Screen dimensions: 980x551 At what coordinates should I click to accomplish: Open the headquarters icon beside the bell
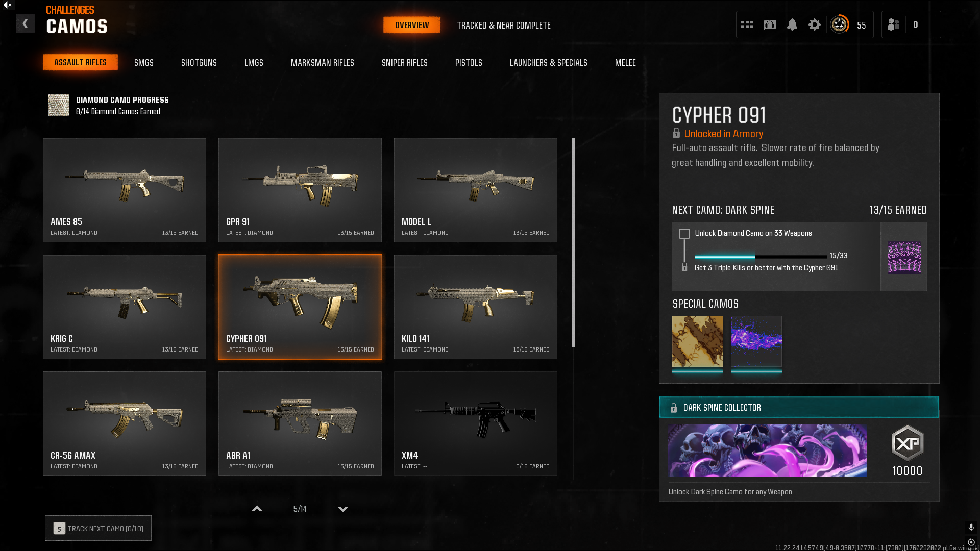pos(770,24)
